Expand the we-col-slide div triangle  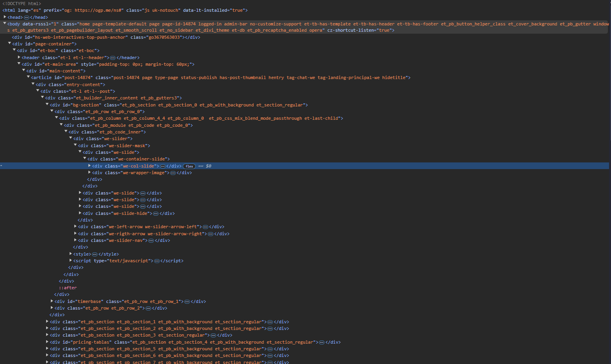[x=90, y=166]
